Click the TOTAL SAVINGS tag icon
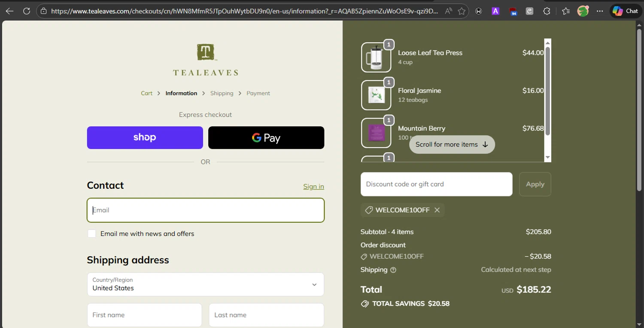 pyautogui.click(x=365, y=303)
